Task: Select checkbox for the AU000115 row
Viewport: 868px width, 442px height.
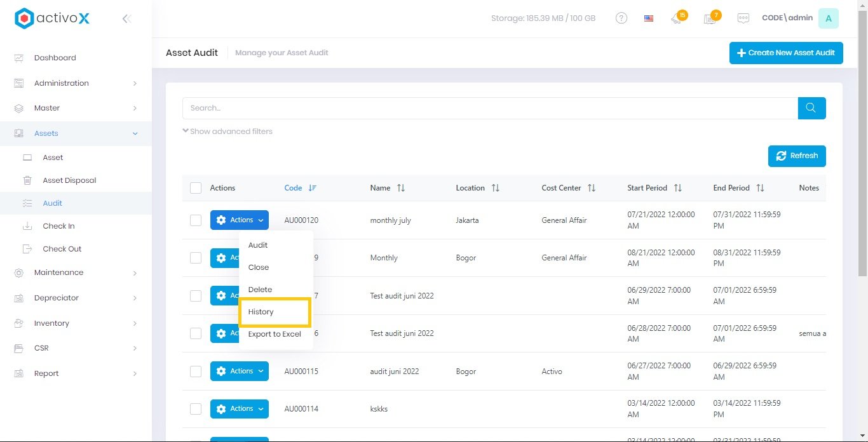Action: pos(196,372)
